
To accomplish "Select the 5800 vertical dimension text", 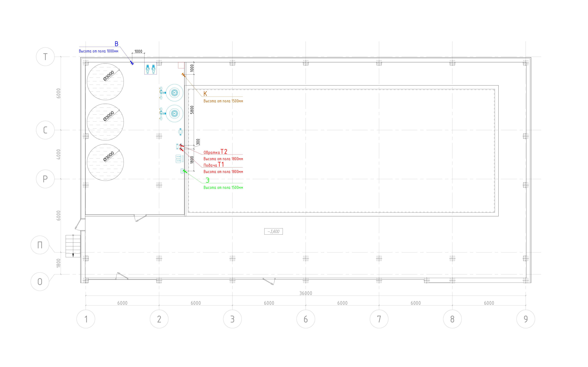I will click(192, 110).
